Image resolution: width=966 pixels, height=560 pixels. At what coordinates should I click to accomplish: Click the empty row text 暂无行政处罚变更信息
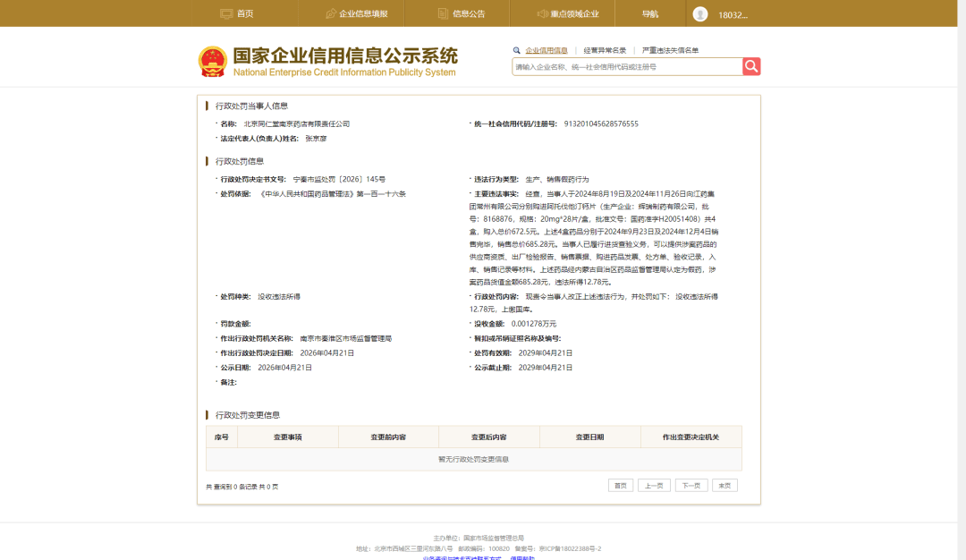(473, 459)
